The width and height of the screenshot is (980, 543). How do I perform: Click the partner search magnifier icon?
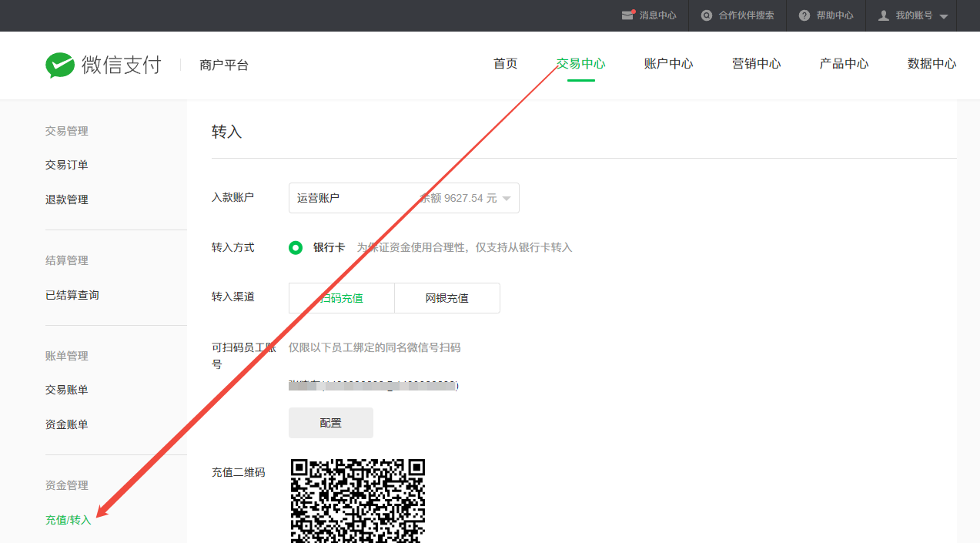706,15
